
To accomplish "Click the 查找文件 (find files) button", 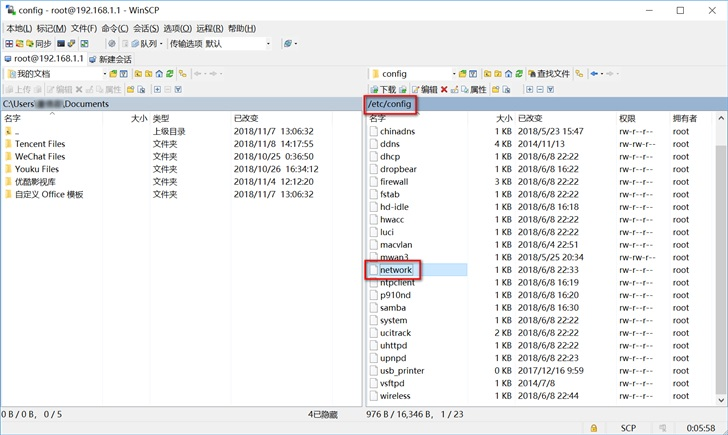I will coord(547,74).
